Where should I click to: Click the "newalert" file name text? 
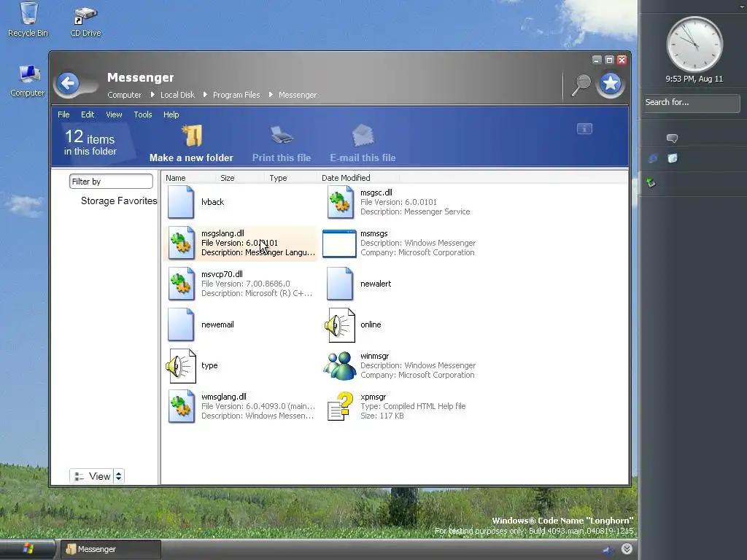[376, 284]
